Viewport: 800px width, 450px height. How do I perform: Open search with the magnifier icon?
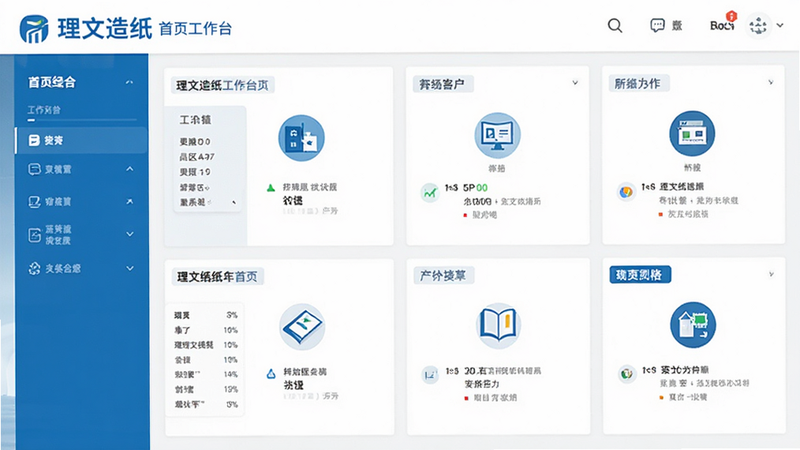point(615,26)
